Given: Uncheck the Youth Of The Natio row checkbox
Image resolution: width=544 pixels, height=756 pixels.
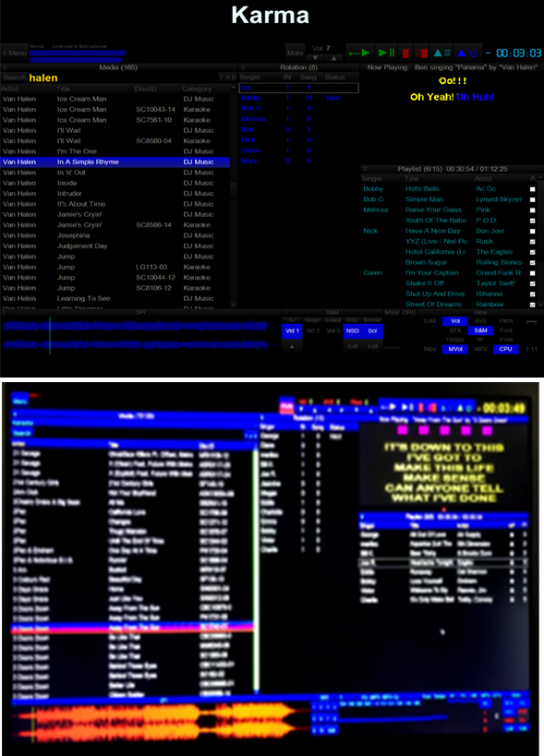Looking at the screenshot, I should [x=532, y=221].
